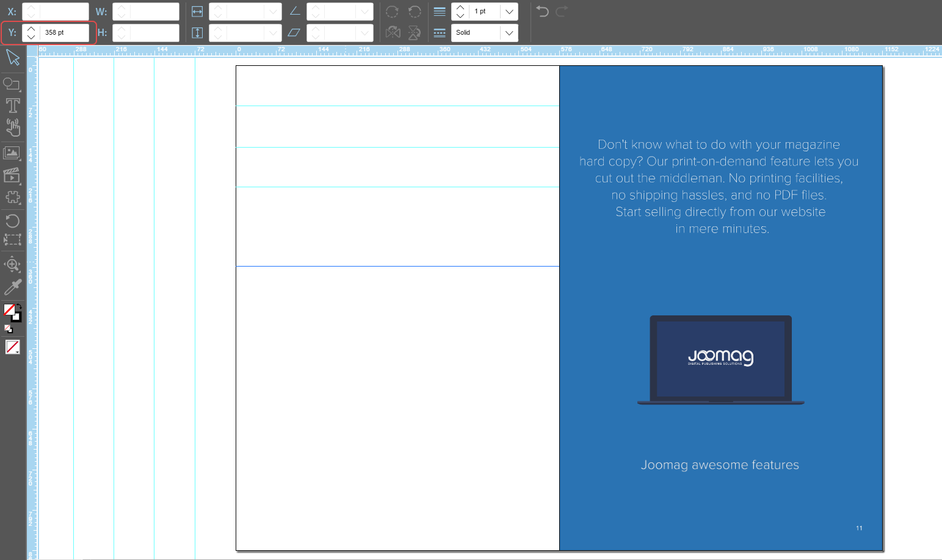Select the Zoom magnifier tool

point(12,265)
